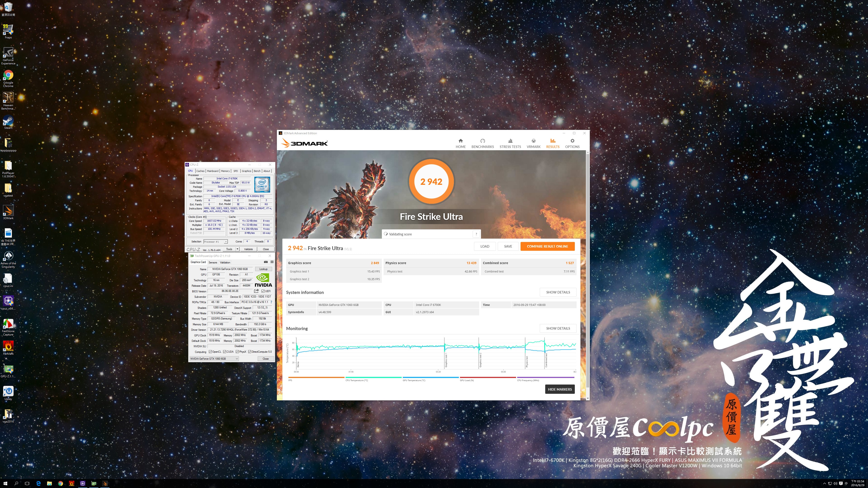Click the FPS orange legend bar

[316, 377]
